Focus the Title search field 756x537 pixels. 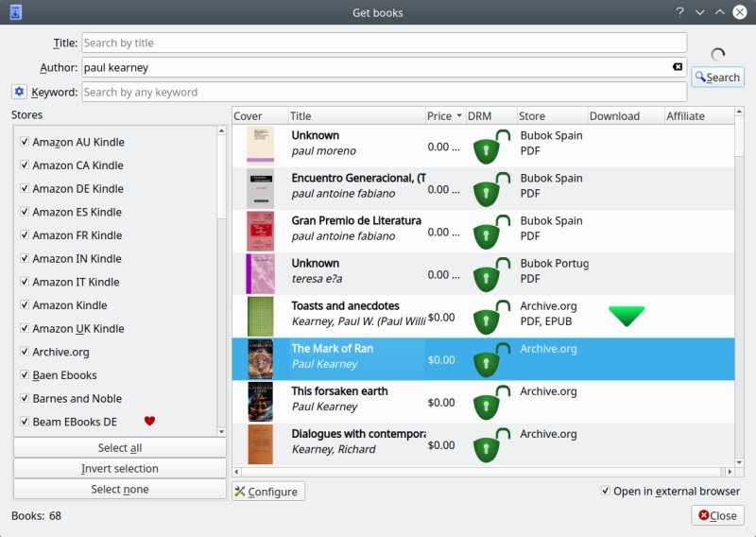[x=385, y=43]
